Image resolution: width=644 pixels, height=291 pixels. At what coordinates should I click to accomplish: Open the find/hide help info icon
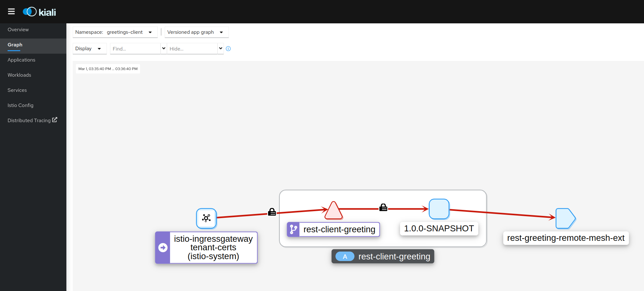click(x=228, y=49)
